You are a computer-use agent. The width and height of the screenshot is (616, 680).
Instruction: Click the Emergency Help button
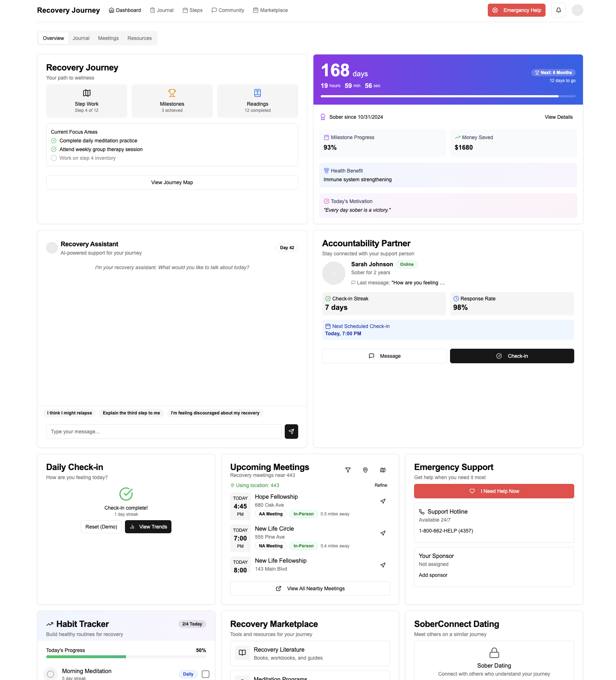tap(516, 10)
